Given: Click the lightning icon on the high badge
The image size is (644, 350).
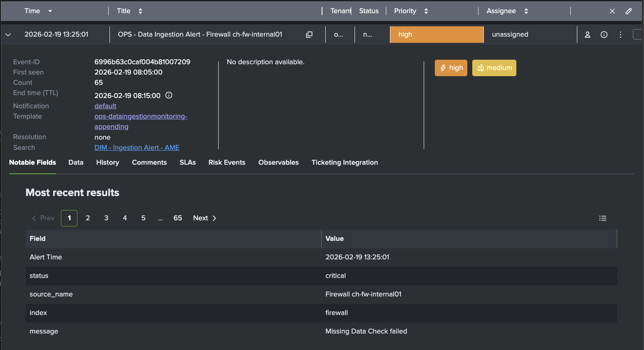Looking at the screenshot, I should tap(443, 68).
